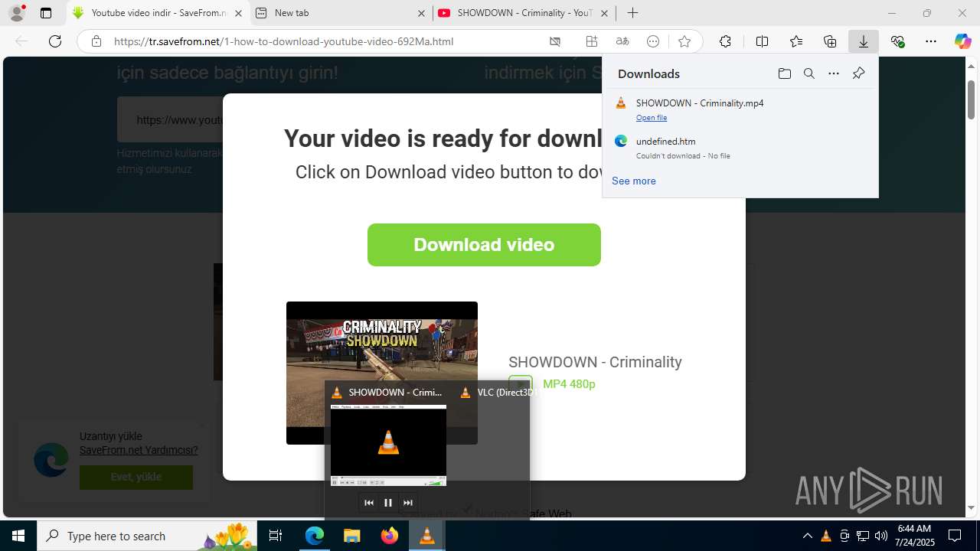
Task: Close the SaveFrom tab
Action: [x=239, y=13]
